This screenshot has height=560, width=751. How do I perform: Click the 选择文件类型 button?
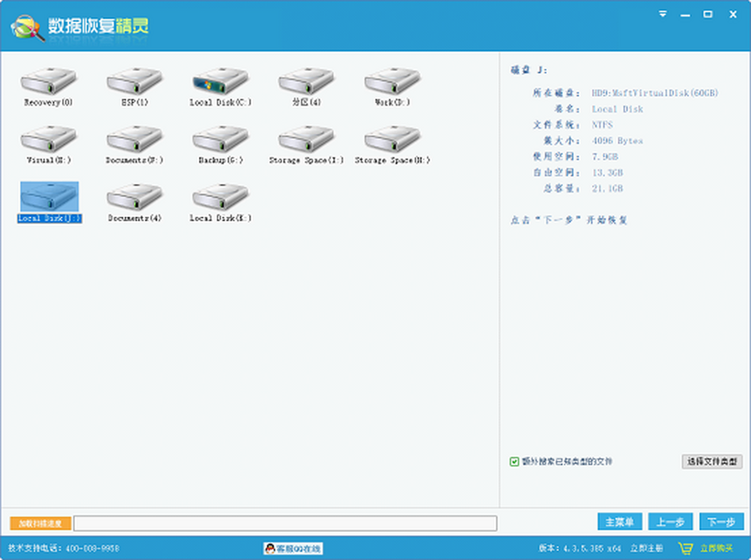tap(712, 462)
